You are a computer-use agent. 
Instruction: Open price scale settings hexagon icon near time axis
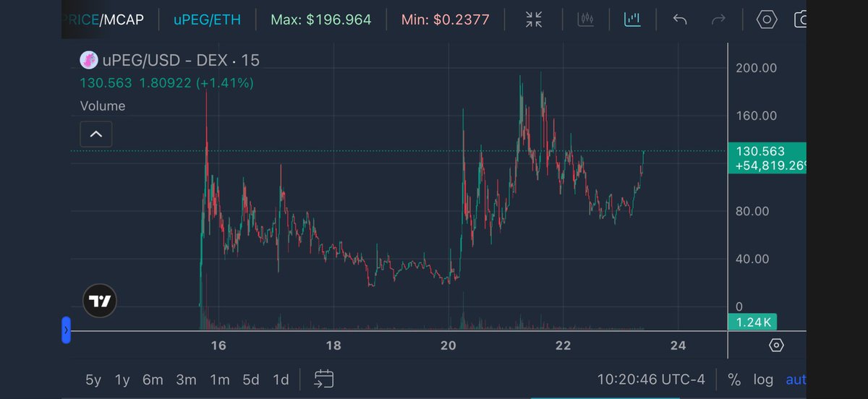point(776,346)
